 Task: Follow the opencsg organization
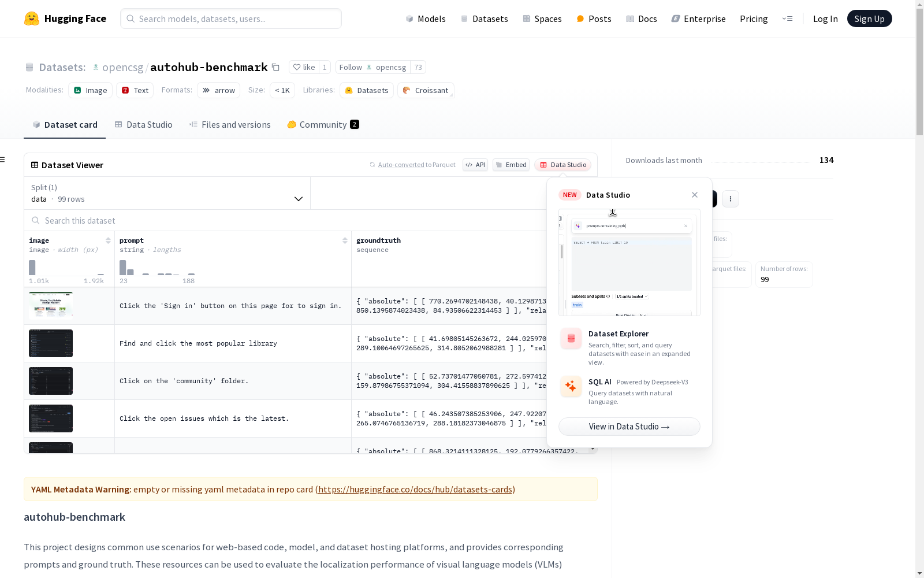[372, 67]
